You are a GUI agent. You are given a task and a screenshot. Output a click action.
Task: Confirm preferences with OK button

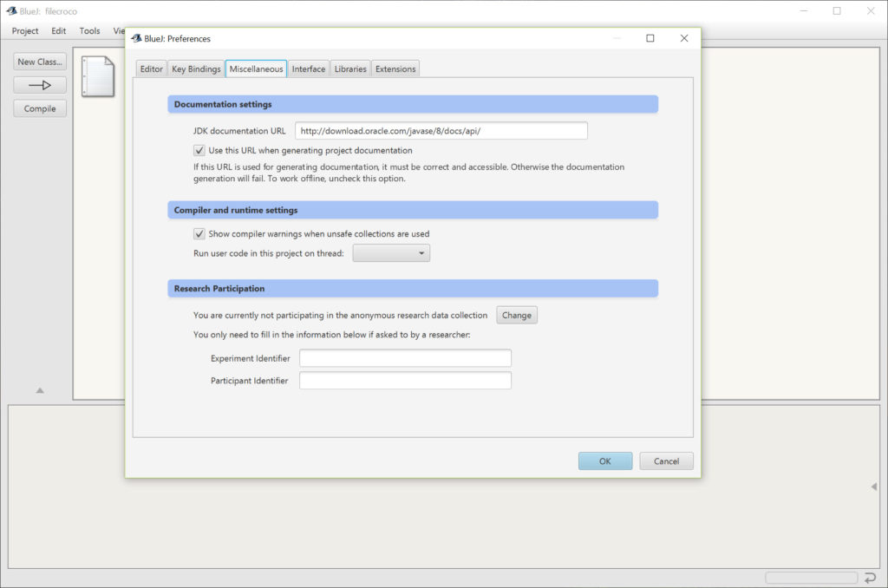pyautogui.click(x=605, y=461)
